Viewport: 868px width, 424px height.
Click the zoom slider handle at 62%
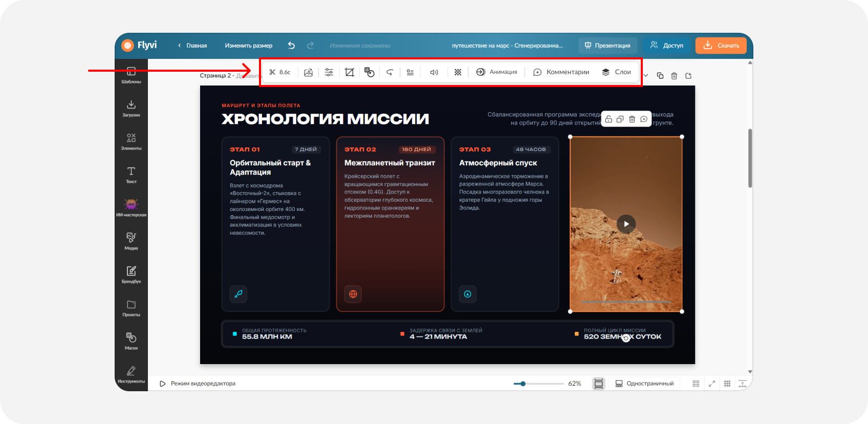pos(523,384)
